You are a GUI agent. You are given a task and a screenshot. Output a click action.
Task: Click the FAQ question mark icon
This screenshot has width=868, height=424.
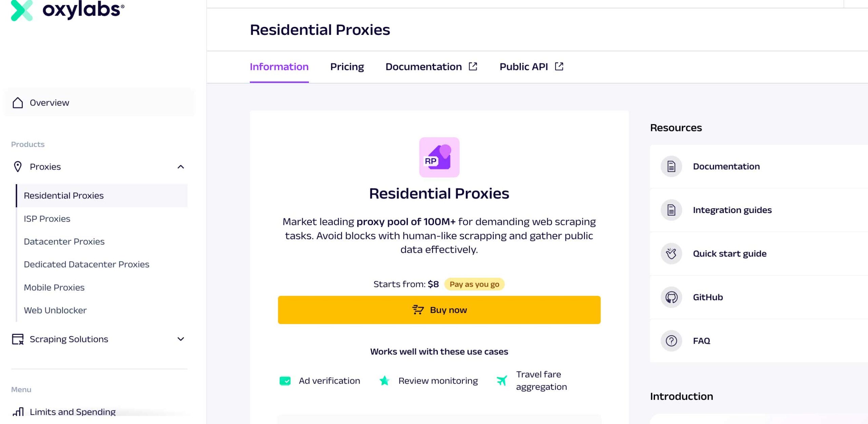tap(671, 341)
